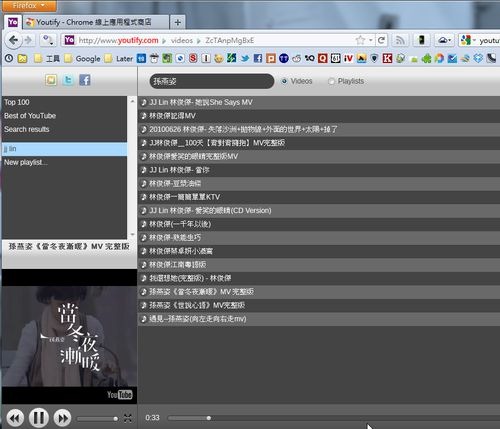
Task: Open Top 100 list
Action: pos(64,102)
